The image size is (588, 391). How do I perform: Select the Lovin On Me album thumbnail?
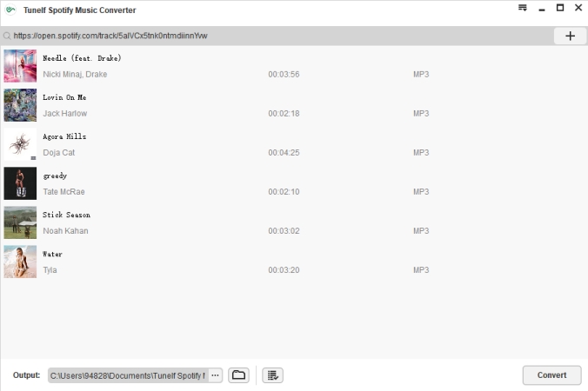click(20, 105)
